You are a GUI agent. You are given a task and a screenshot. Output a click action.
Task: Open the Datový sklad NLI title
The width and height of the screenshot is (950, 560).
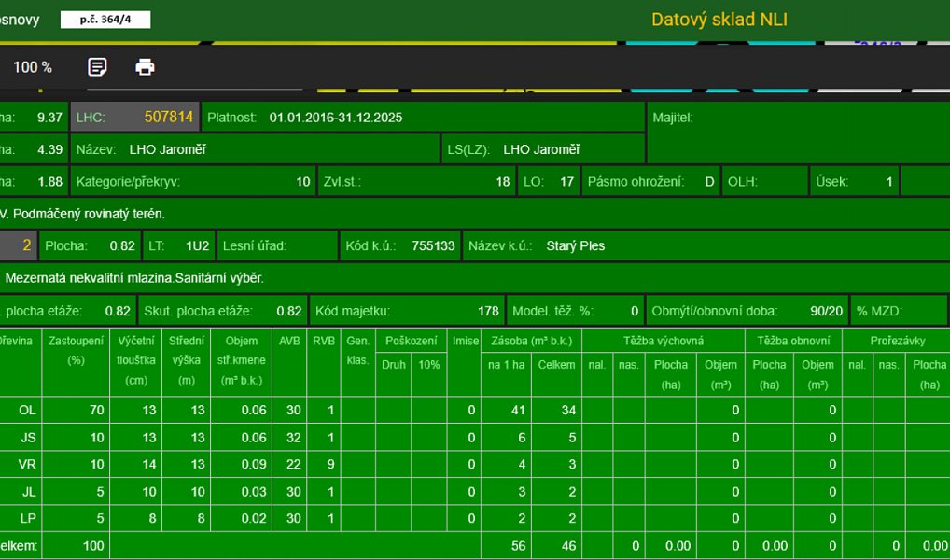pos(719,20)
